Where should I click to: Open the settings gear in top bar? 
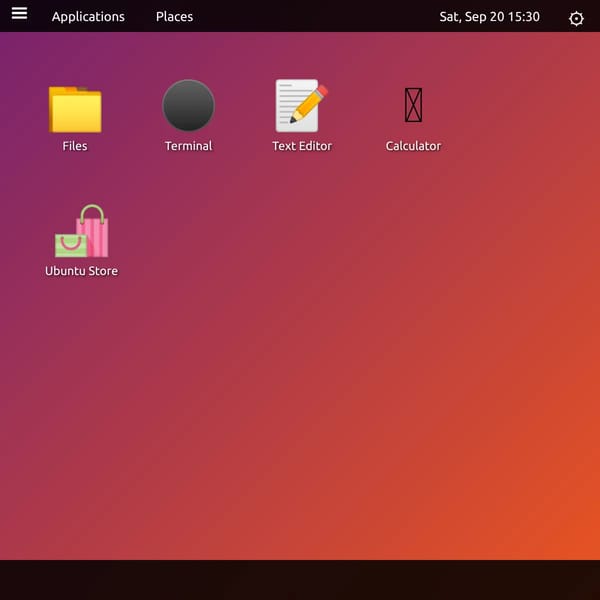coord(576,18)
